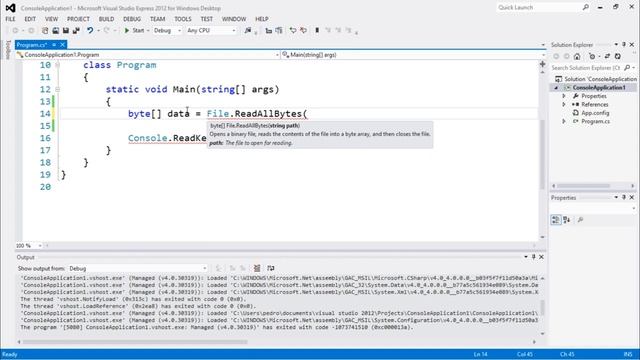Click Categorized view icon in Properties
The width and height of the screenshot is (640, 360).
pyautogui.click(x=556, y=220)
